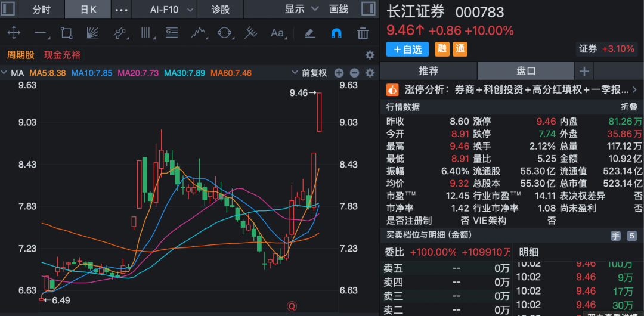Zoom in chart with plus icon
Viewport: 644px width, 316px height.
tap(339, 73)
